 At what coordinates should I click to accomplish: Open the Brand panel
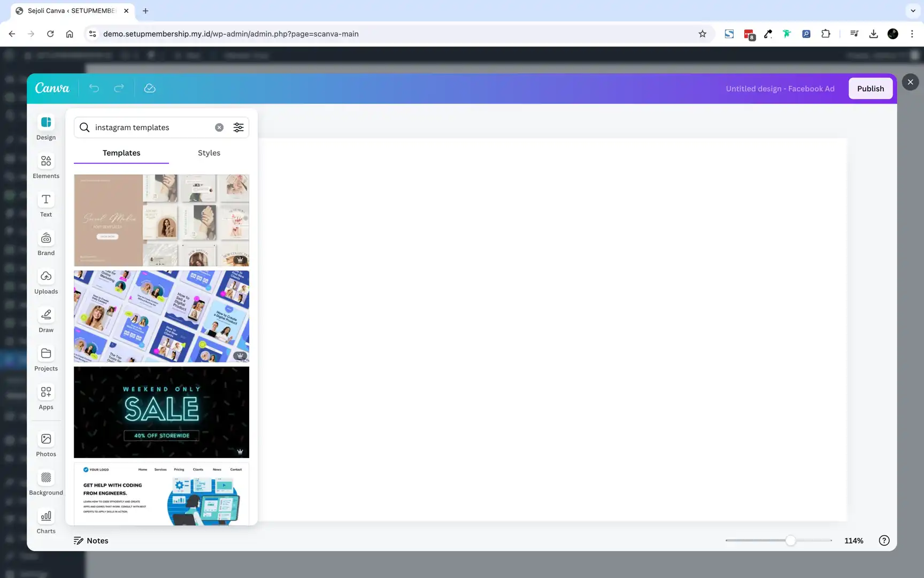[x=45, y=243]
